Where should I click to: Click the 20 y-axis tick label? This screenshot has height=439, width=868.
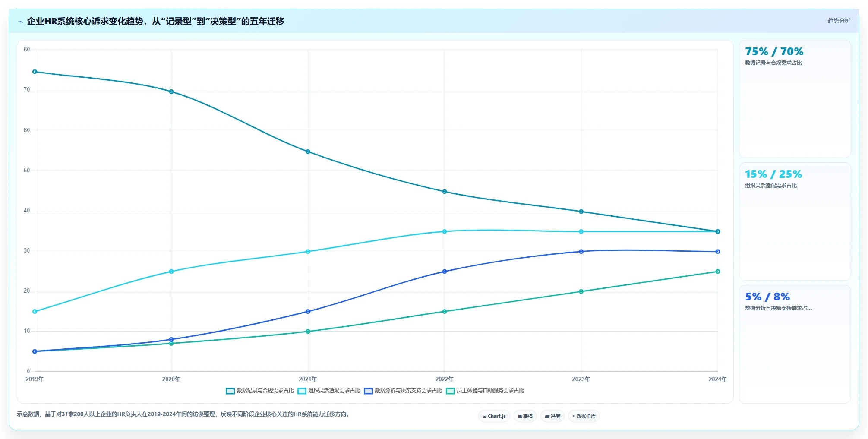click(x=27, y=291)
